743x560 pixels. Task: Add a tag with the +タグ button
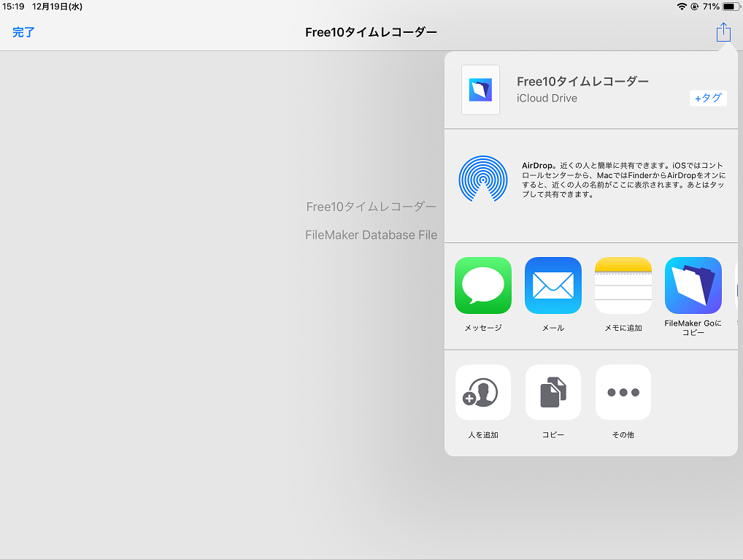point(708,98)
